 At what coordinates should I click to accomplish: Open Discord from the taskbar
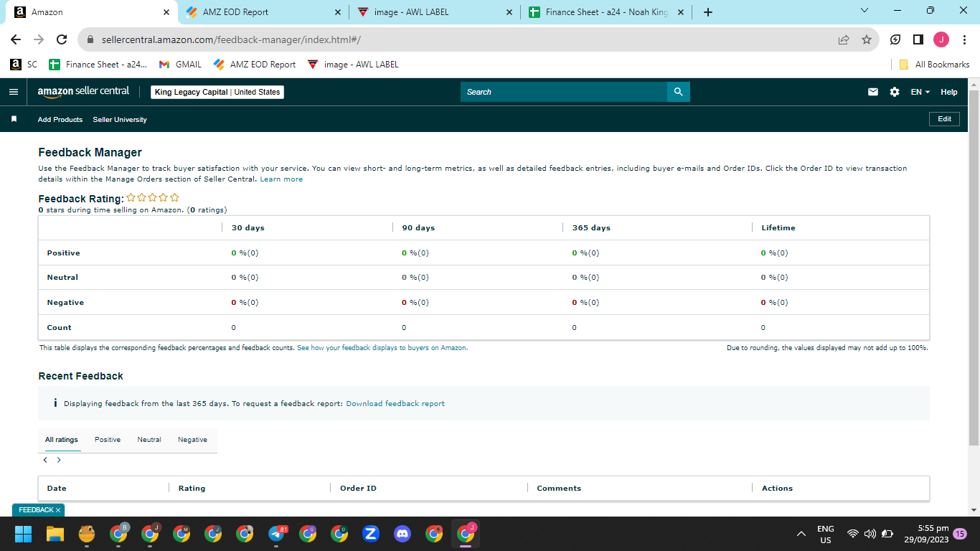(x=402, y=534)
